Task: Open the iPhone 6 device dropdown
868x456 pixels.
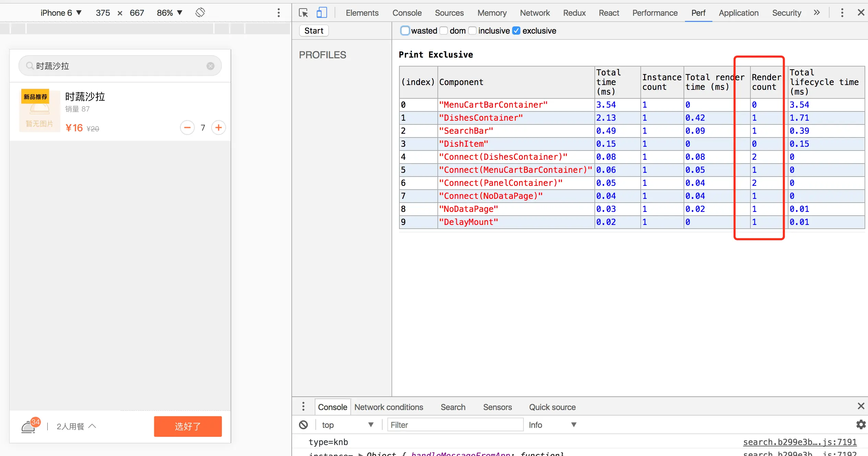Action: (x=61, y=13)
